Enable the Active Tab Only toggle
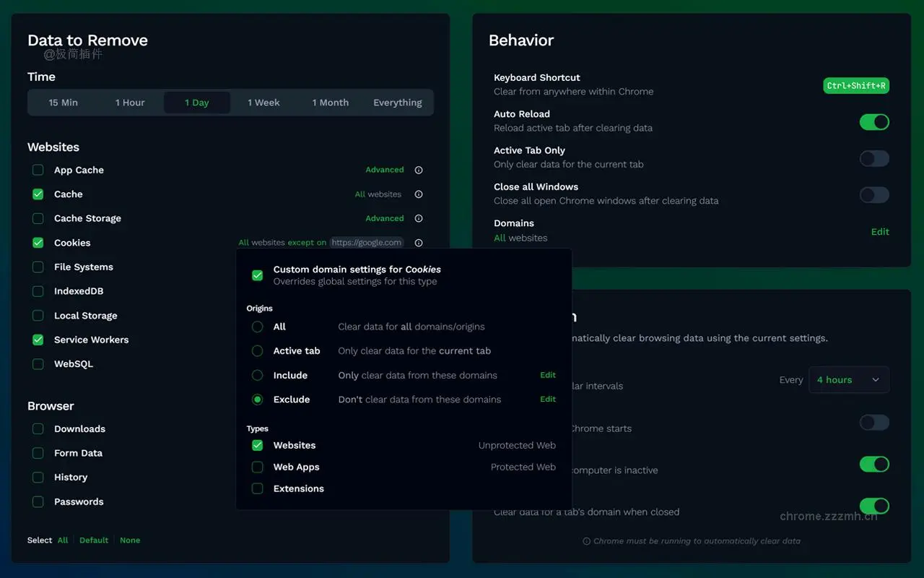 pyautogui.click(x=874, y=158)
